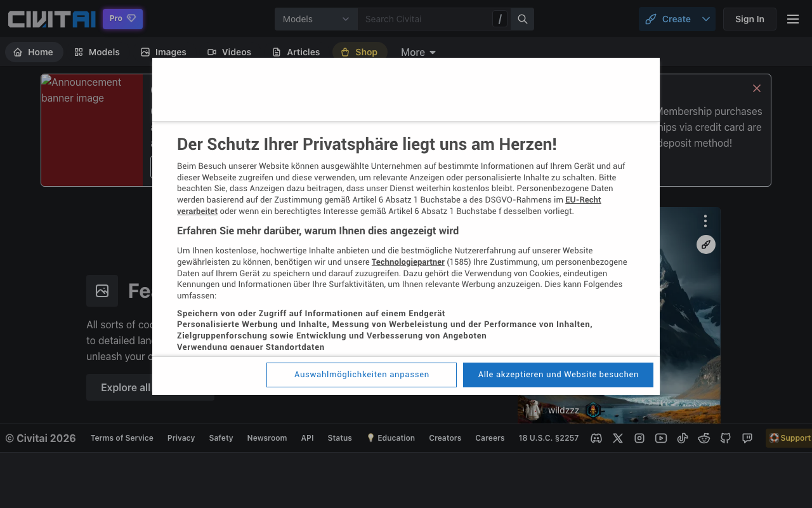Open the YouTube icon in footer

tap(661, 438)
